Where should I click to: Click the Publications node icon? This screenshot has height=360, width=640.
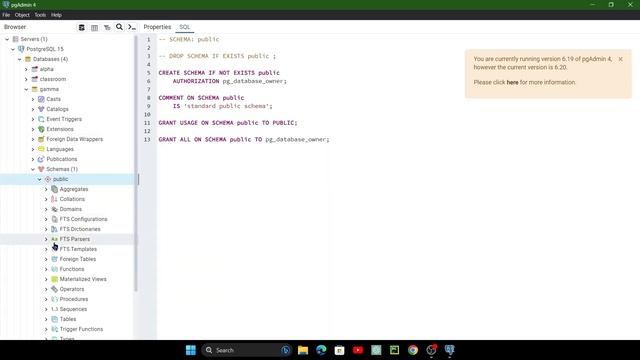pyautogui.click(x=41, y=159)
